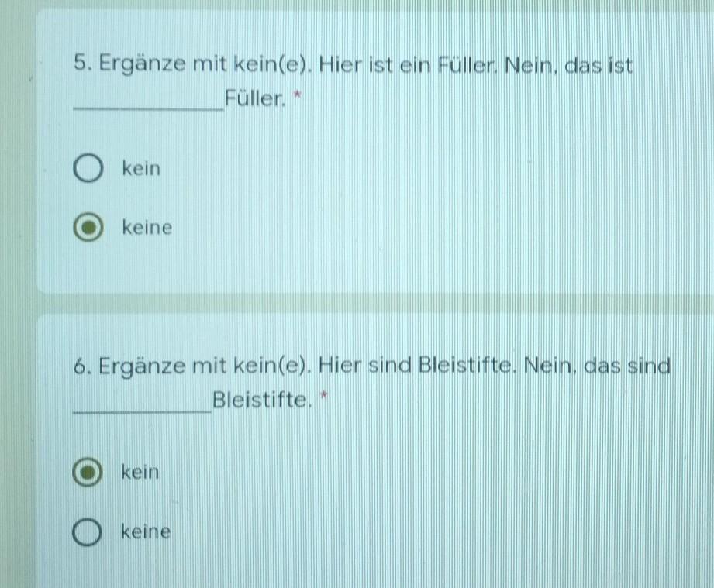Click the question 6 sentence "Hier sind Bleistifte"
The image size is (714, 588).
416,365
